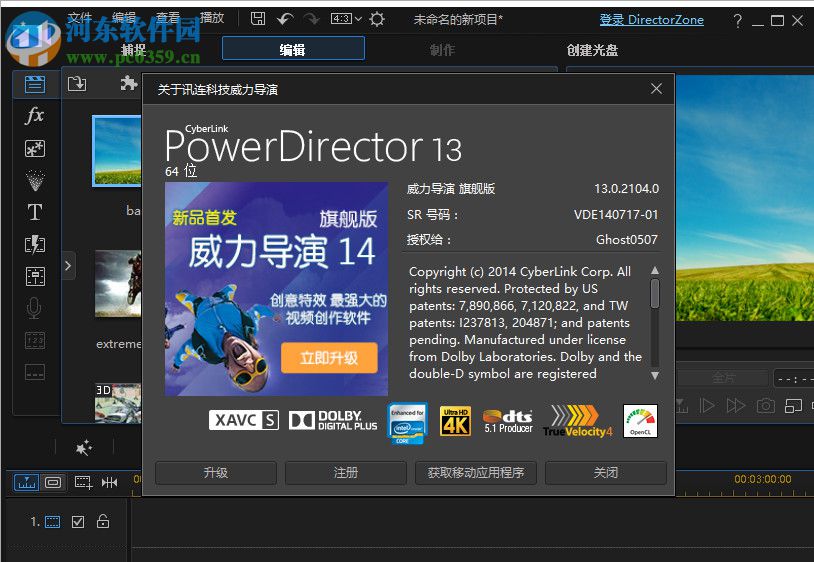
Task: Open the 登录 DirectorZone link
Action: point(652,20)
